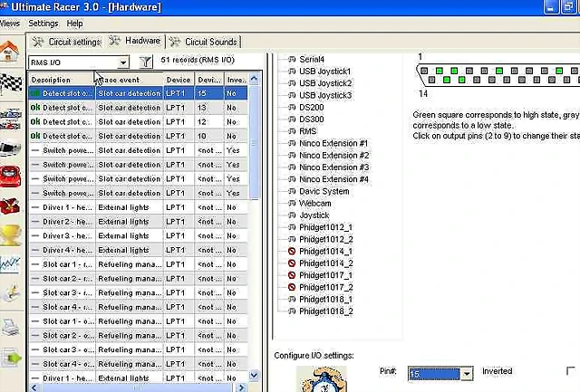Screen dimensions: 580x392
Task: Open the RMS I/O filter dropdown
Action: tap(123, 62)
